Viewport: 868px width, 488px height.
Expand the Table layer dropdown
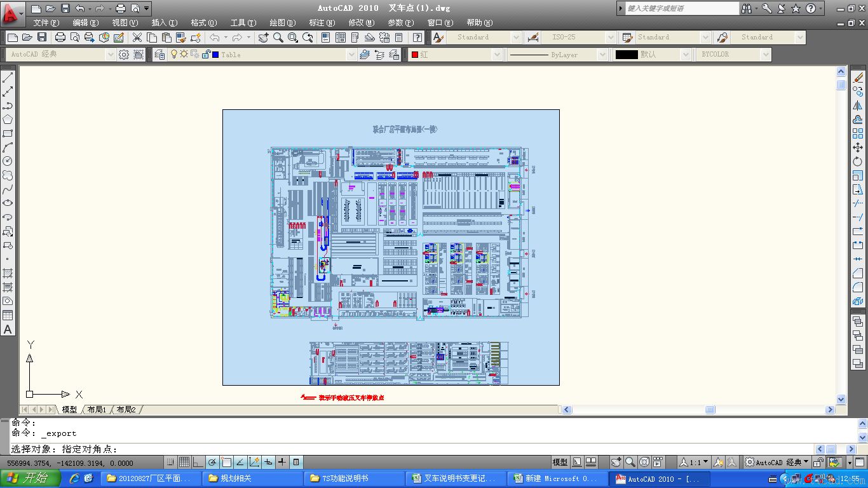pyautogui.click(x=351, y=55)
